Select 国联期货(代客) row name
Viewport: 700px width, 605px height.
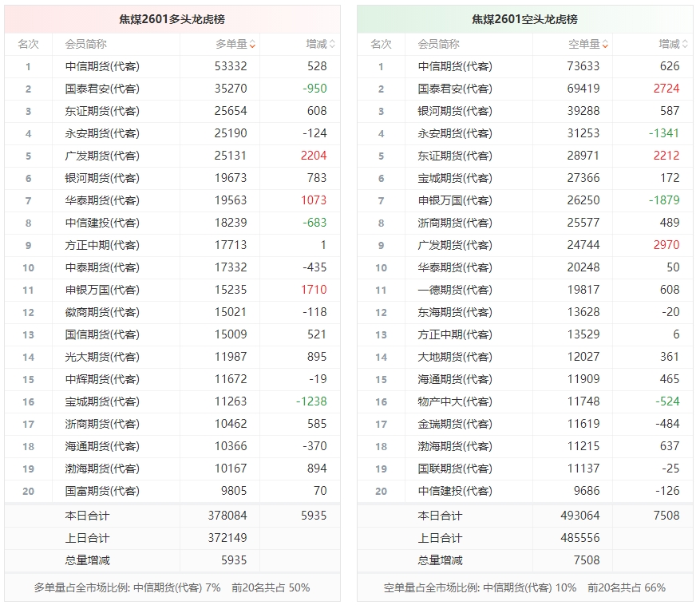tap(455, 469)
